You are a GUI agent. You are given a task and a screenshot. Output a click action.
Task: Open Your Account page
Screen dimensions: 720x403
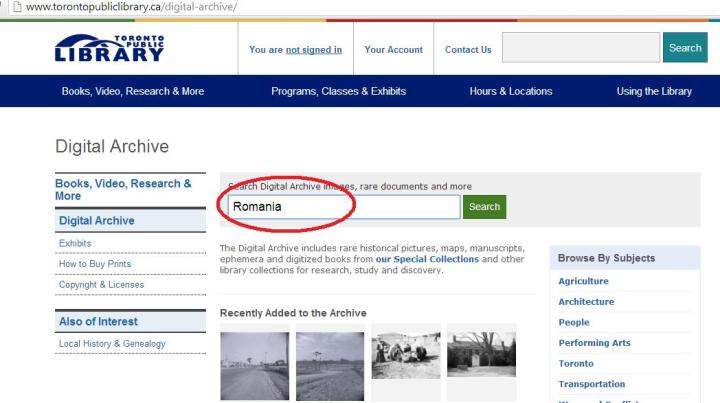click(393, 50)
